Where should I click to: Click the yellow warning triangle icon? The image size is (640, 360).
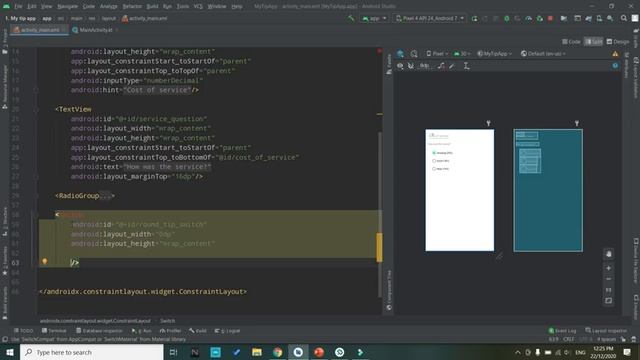point(615,54)
